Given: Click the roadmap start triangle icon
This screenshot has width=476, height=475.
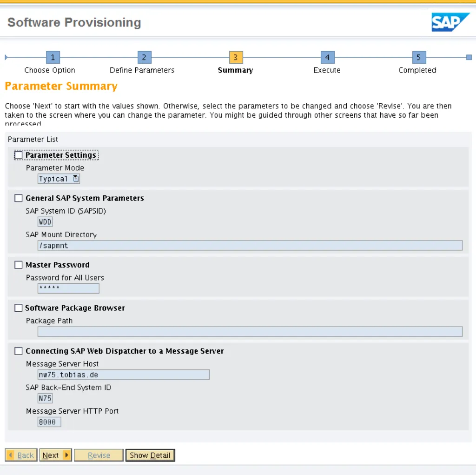Looking at the screenshot, I should tap(6, 57).
